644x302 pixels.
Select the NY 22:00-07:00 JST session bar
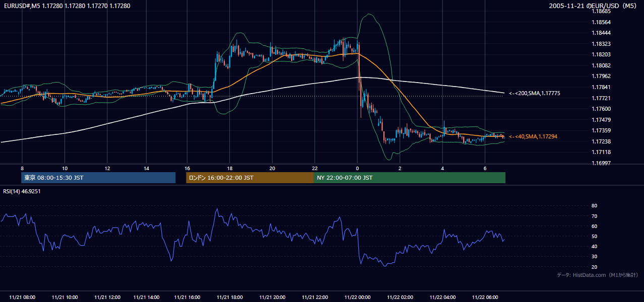tap(410, 178)
